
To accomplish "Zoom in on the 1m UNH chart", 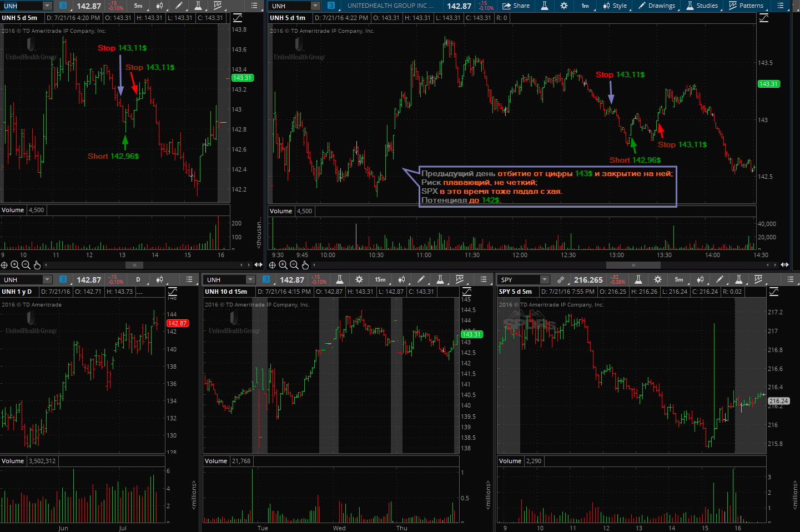I will pos(283,265).
